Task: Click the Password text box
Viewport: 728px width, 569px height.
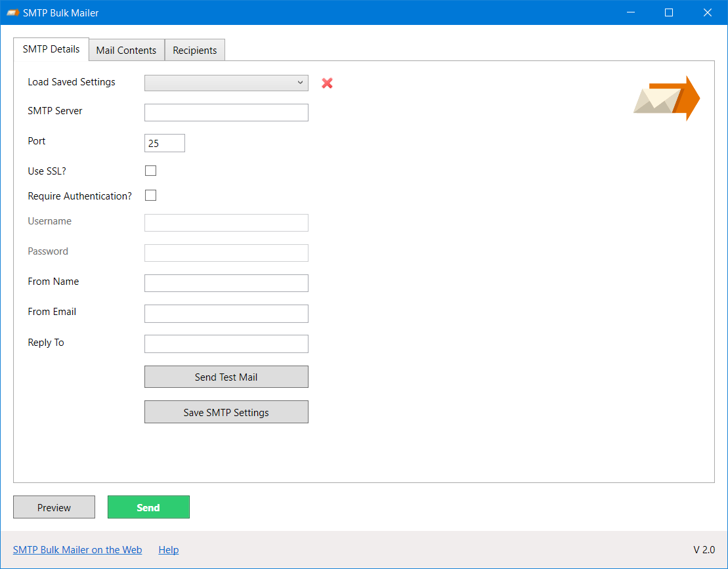Action: (226, 253)
